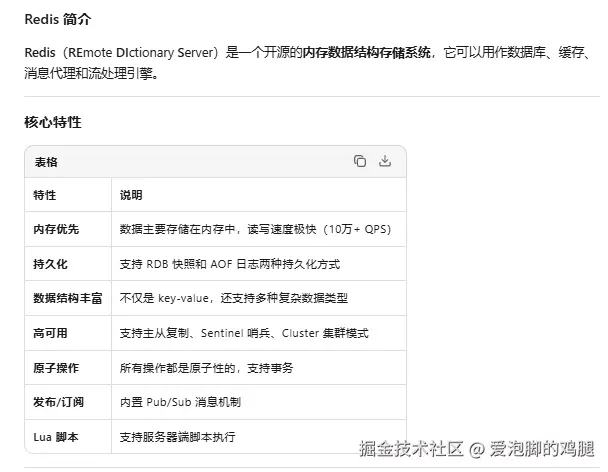Image resolution: width=608 pixels, height=472 pixels.
Task: Click 'REmote DIctionary Server' in the intro
Action: [x=141, y=52]
